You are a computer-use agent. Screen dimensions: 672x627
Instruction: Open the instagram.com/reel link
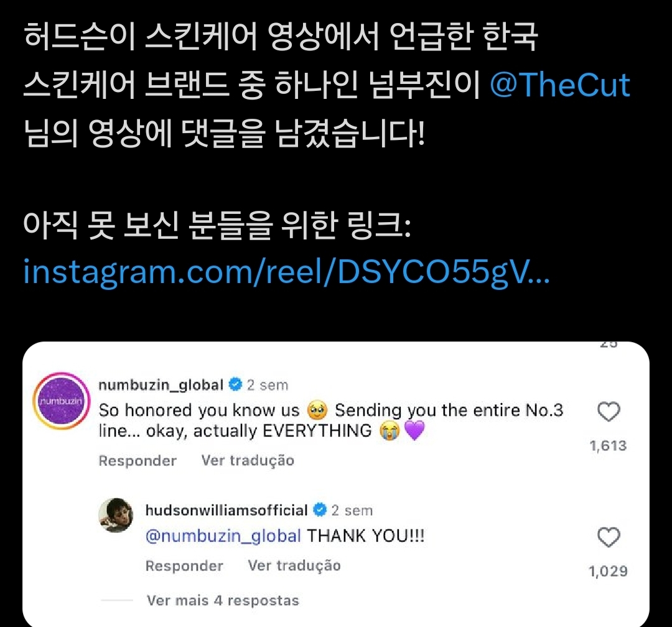tap(286, 271)
